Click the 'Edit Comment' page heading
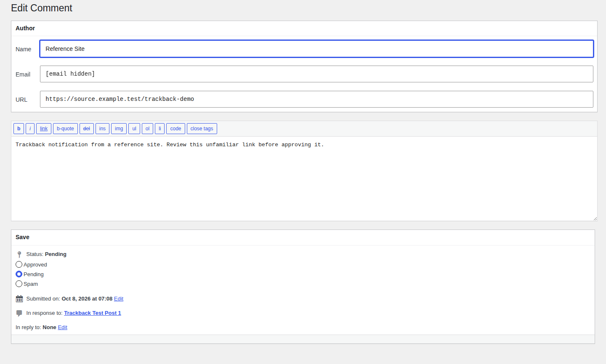Screen dimensions: 606x364 (42, 8)
